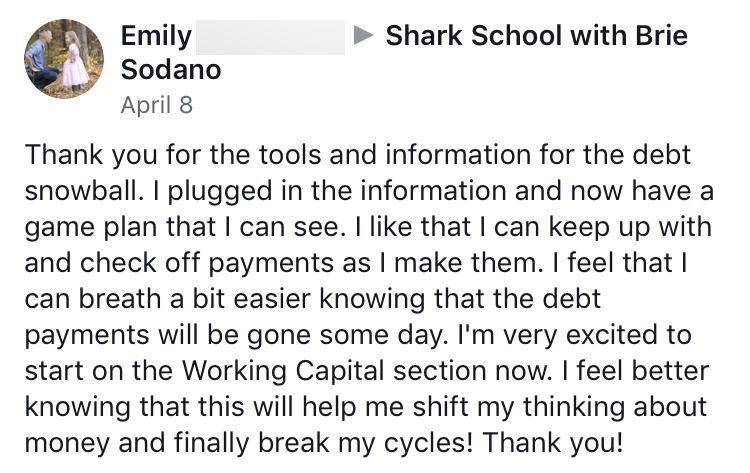Screen dimensions: 750x473
Task: Open Emily's profile picture thumbnail
Action: (62, 59)
